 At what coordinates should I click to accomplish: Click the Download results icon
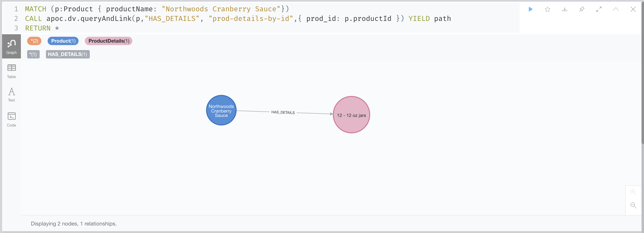[565, 9]
